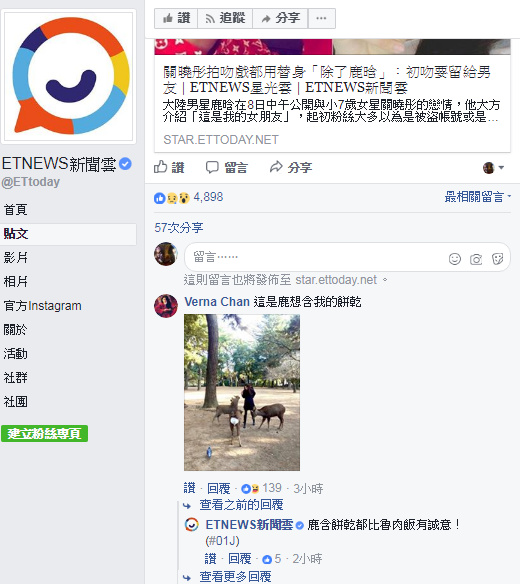This screenshot has width=520, height=584.
Task: Attach a photo using the camera icon
Action: tap(476, 259)
